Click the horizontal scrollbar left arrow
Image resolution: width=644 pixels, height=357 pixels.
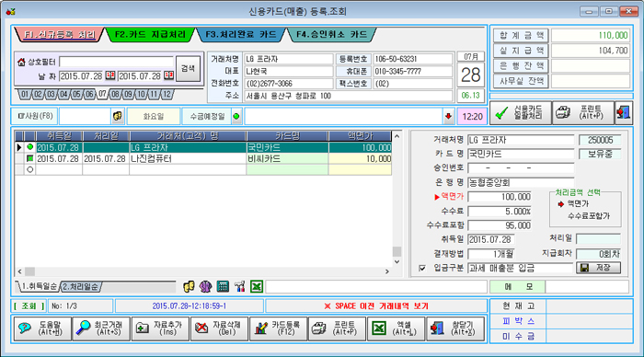click(19, 271)
